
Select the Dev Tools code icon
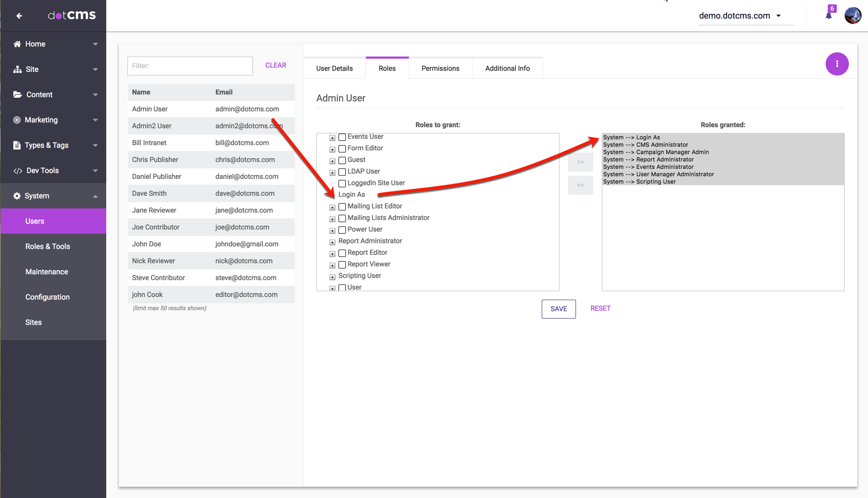point(17,170)
